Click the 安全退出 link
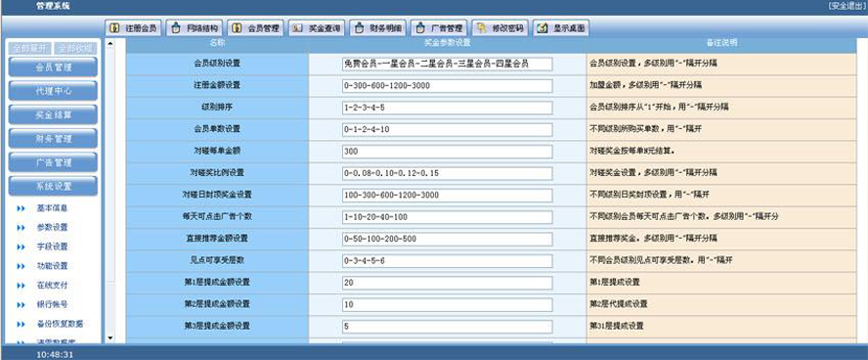 [x=846, y=6]
